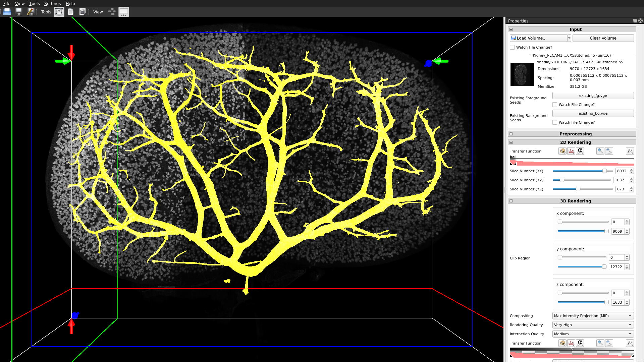Click the open workspace toolbar icon
The image size is (644, 362).
tap(7, 12)
